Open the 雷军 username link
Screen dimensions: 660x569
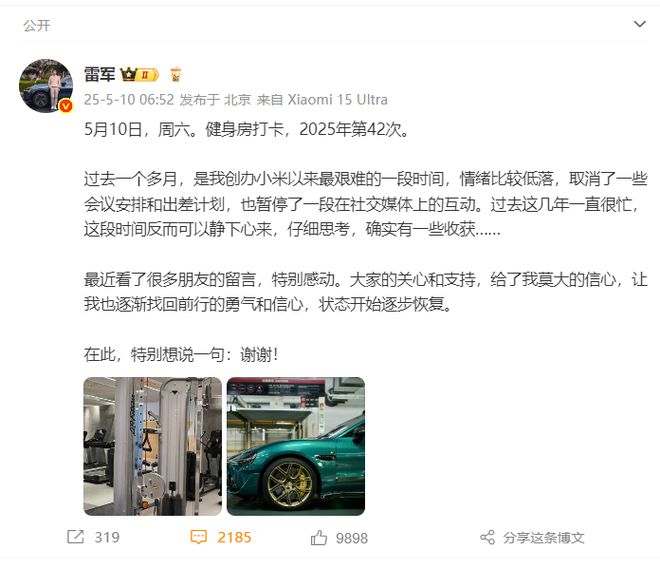(99, 74)
